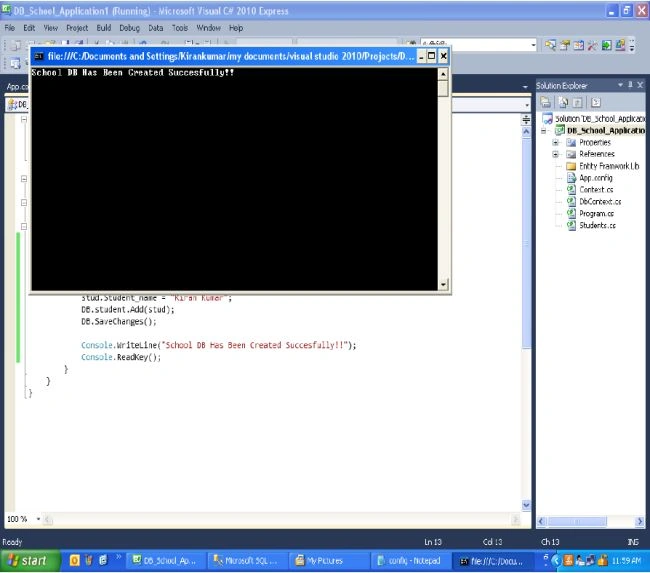650x573 pixels.
Task: Open the find combo box dropdown in toolbar
Action: point(533,45)
